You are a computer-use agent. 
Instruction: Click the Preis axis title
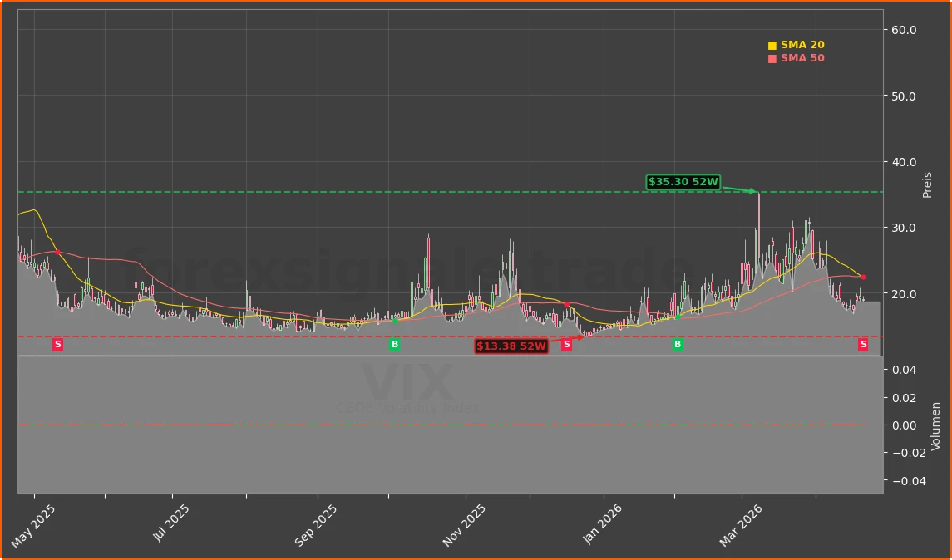pyautogui.click(x=927, y=185)
